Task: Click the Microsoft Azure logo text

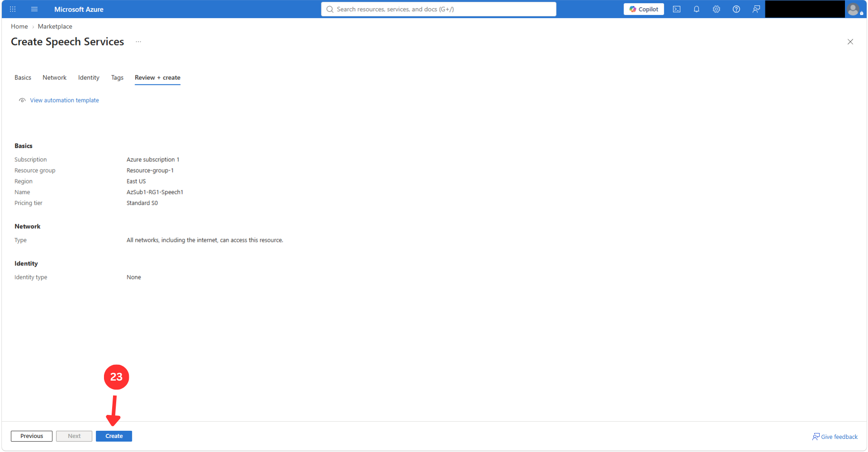Action: pyautogui.click(x=79, y=9)
